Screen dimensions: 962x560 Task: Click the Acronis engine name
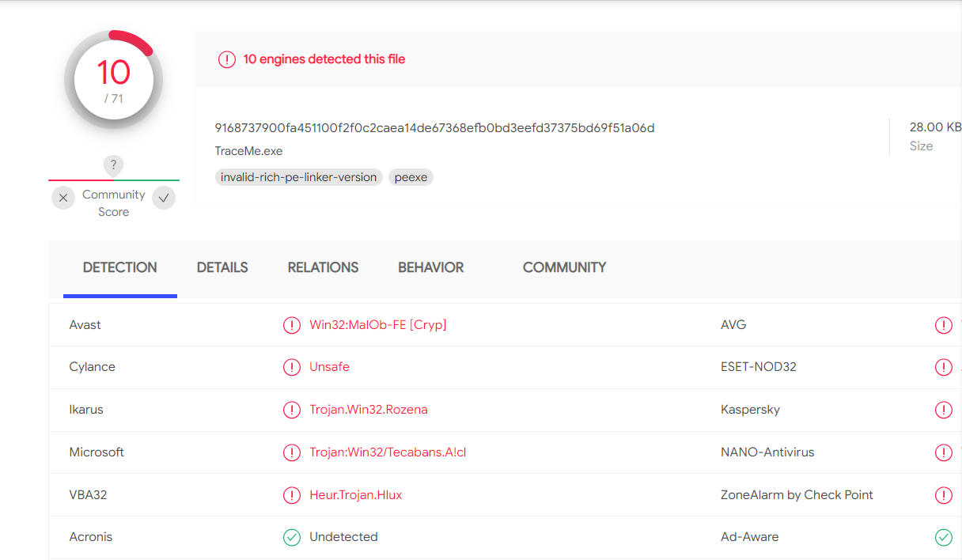pos(91,537)
